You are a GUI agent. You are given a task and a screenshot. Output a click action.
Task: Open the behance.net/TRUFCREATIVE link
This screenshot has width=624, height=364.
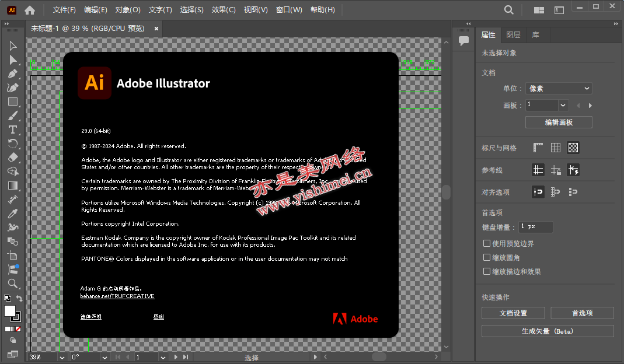click(117, 296)
